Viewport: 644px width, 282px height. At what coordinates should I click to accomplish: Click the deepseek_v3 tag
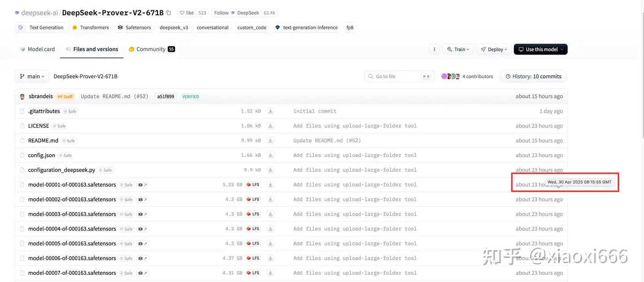[x=174, y=28]
